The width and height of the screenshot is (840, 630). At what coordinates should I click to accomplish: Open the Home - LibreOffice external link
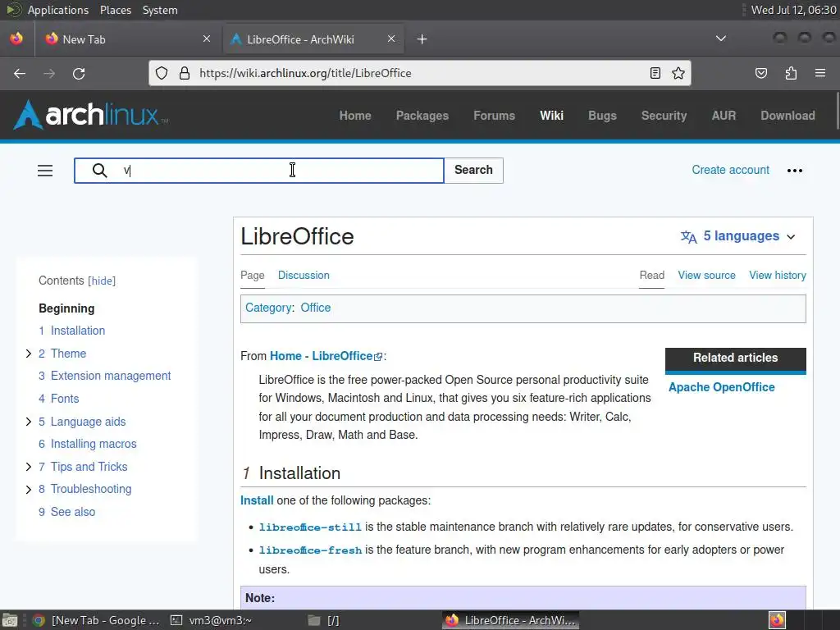326,356
